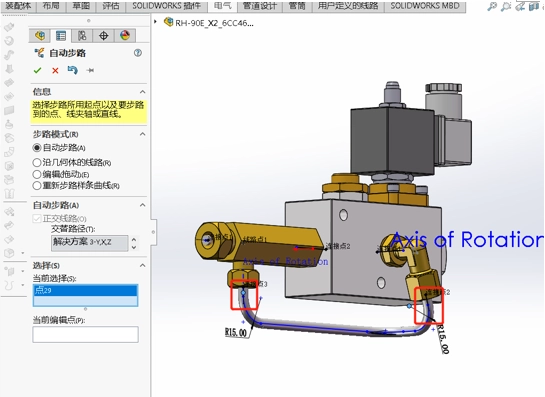Open the ConfigurationManager tab icon
Screen dimensions: 545x397
[82, 35]
